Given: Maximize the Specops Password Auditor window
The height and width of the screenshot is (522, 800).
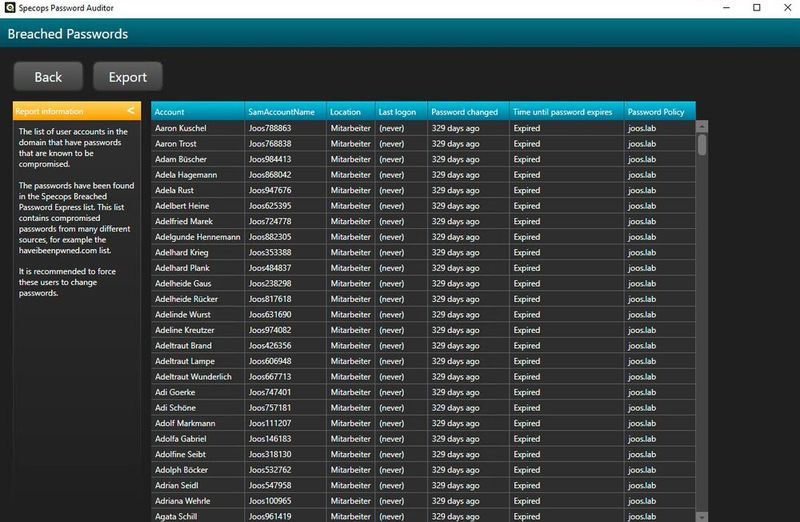Looking at the screenshot, I should [757, 8].
